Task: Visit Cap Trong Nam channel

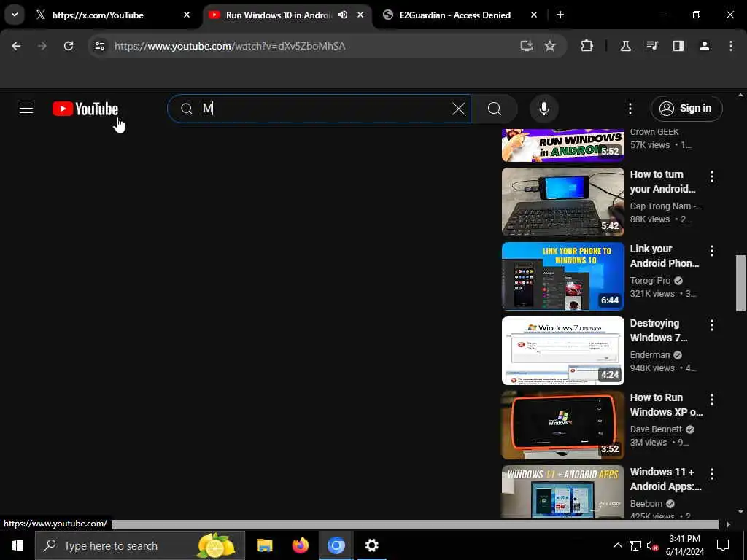Action: tap(665, 206)
